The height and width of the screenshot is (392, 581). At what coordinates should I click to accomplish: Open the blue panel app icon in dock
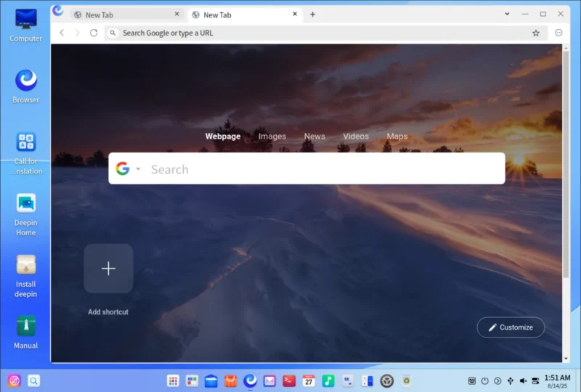(367, 380)
